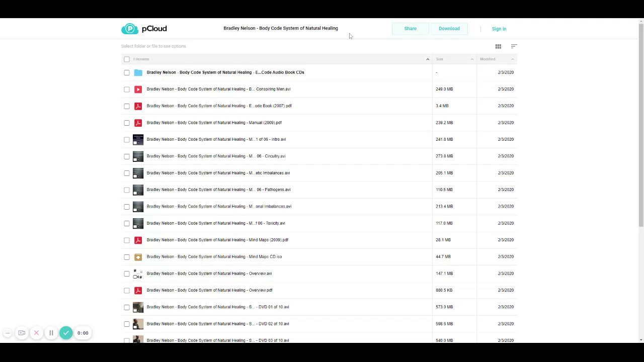The width and height of the screenshot is (644, 362).
Task: Tick the Intro.avi row checkbox
Action: click(x=127, y=139)
